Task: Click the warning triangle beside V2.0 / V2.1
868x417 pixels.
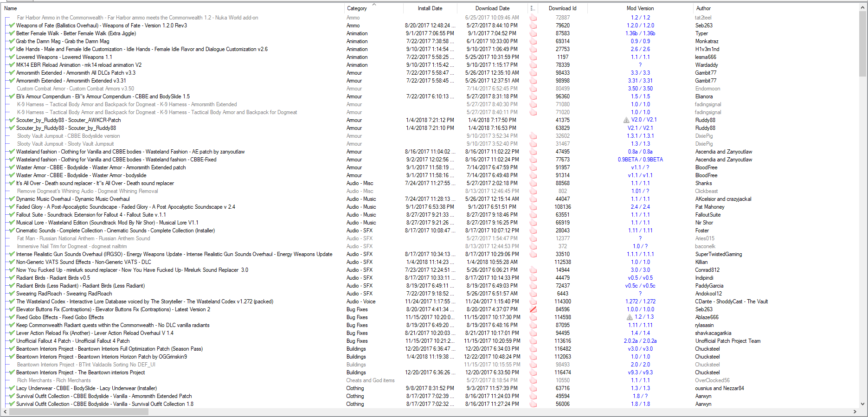Action: [x=626, y=120]
